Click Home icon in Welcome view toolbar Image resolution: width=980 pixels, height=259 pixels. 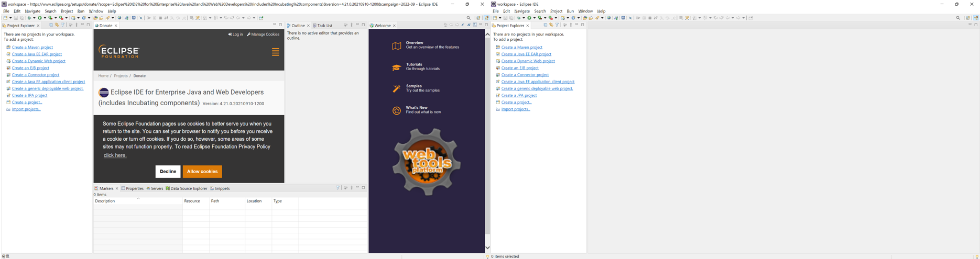click(x=445, y=25)
